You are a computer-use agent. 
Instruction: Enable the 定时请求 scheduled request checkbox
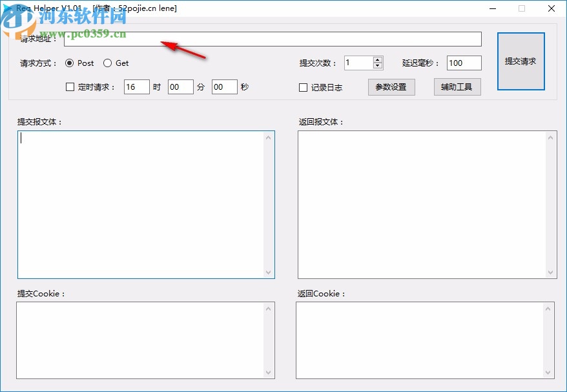70,87
